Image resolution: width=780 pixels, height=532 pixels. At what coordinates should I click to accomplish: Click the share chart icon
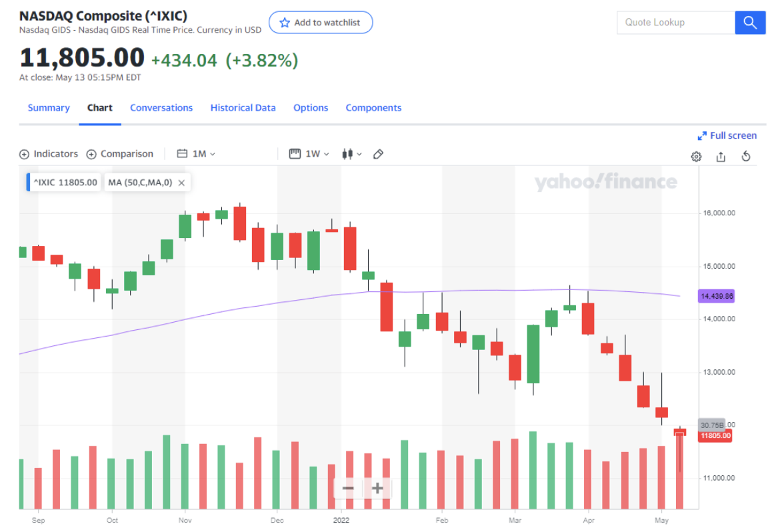pyautogui.click(x=721, y=157)
